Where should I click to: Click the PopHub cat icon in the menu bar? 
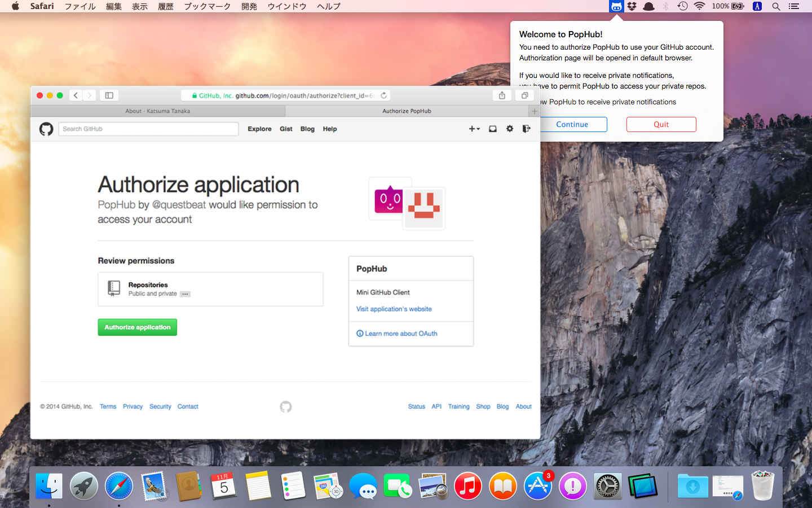pos(616,6)
